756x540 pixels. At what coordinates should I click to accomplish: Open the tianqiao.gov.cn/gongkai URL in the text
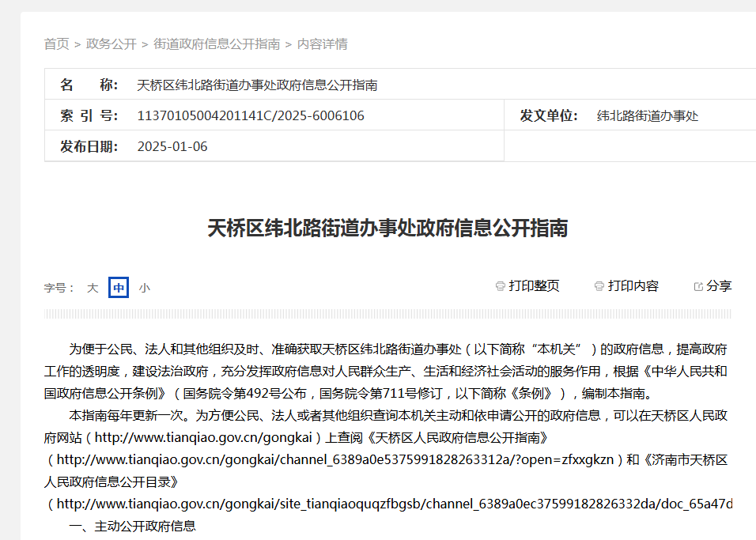[x=207, y=437]
